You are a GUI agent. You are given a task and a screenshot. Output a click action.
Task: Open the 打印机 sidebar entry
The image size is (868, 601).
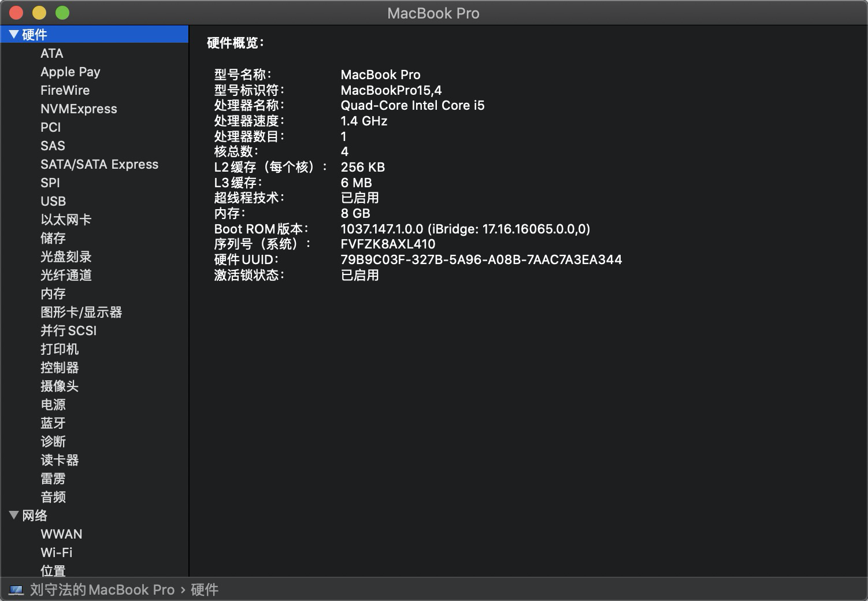click(60, 349)
